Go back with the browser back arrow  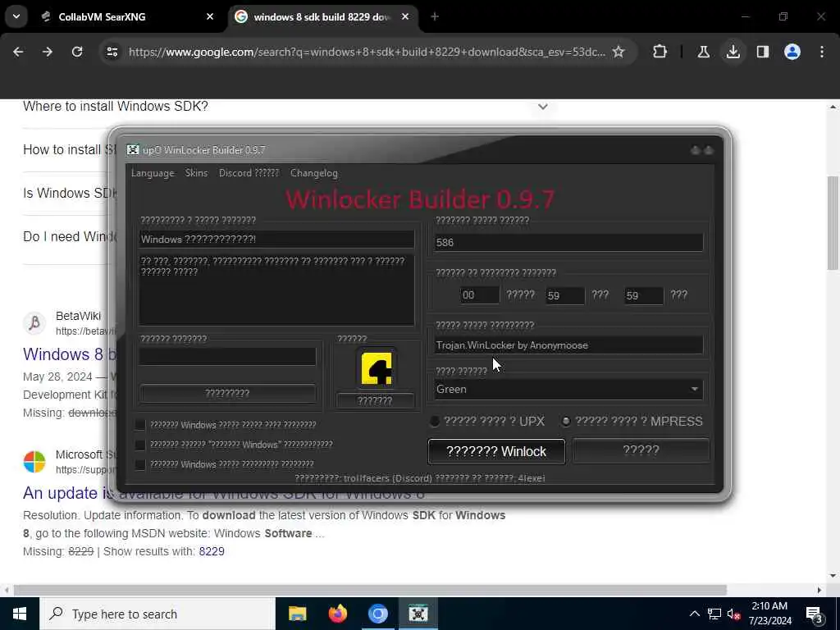point(18,52)
